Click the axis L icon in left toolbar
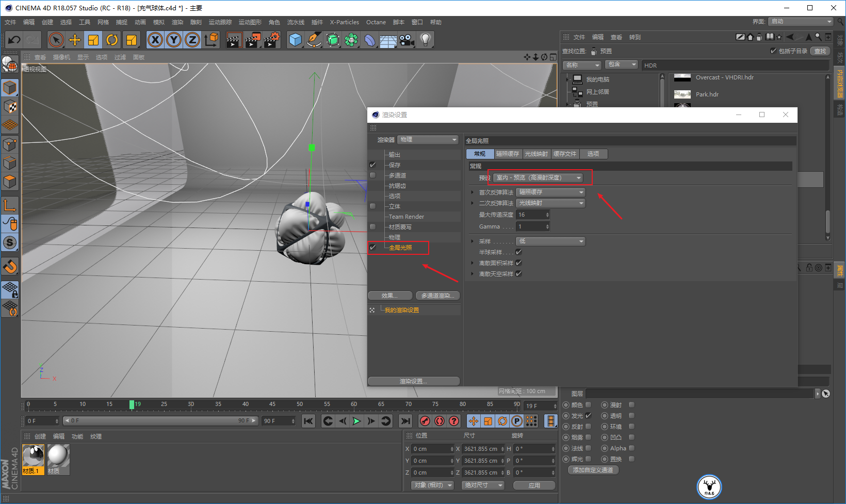This screenshot has height=504, width=846. [10, 205]
